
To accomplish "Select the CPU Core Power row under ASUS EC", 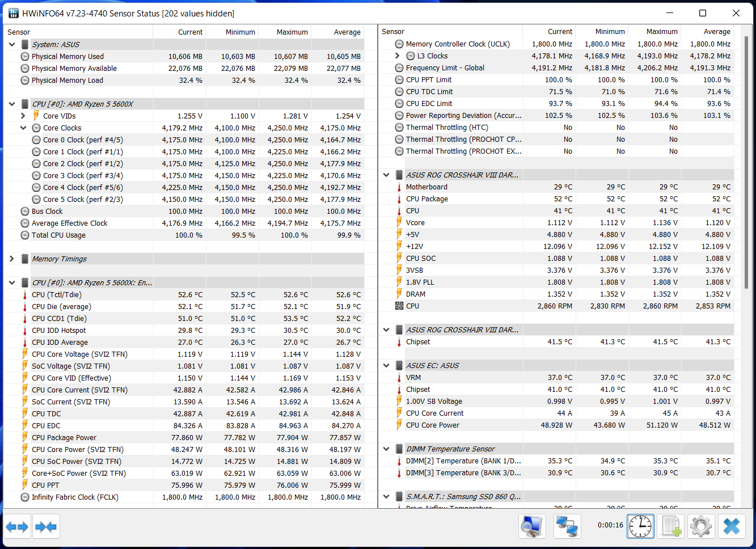I will coord(556,425).
